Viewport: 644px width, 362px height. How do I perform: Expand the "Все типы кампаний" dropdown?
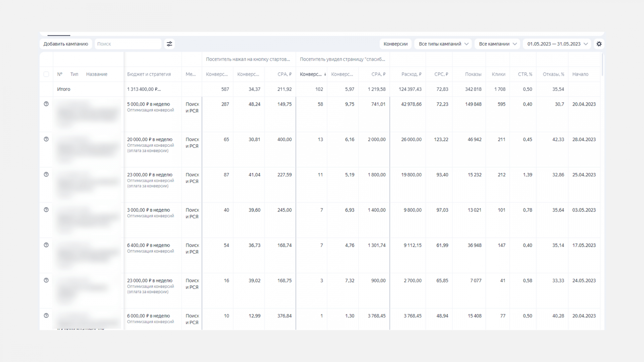(443, 44)
